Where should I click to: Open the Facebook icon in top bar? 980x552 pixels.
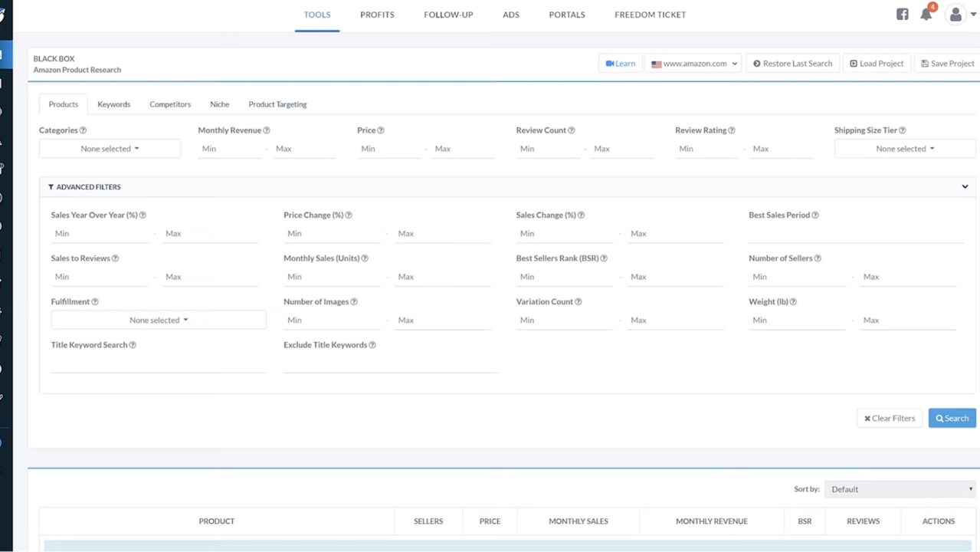point(902,15)
